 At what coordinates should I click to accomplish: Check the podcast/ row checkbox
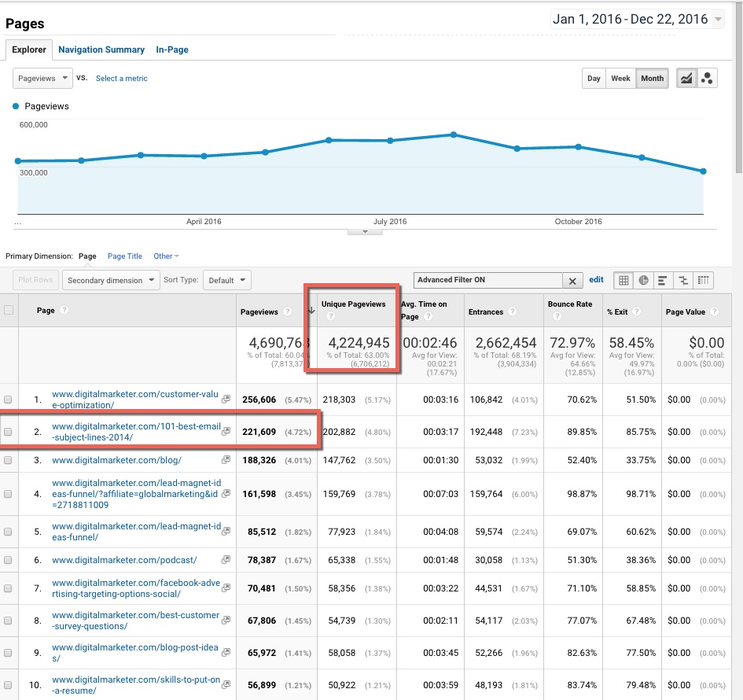(x=8, y=560)
